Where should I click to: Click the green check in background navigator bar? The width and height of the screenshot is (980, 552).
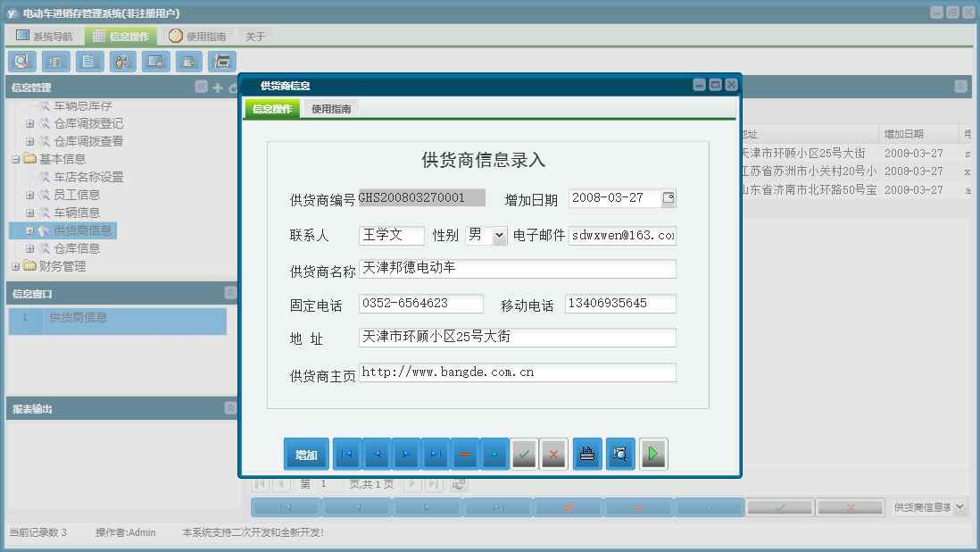point(780,507)
